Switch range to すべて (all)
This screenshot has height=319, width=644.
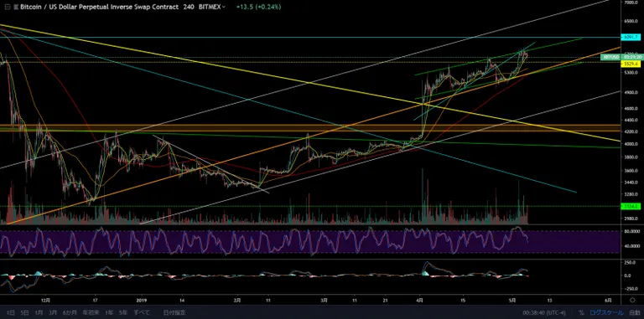tap(141, 313)
